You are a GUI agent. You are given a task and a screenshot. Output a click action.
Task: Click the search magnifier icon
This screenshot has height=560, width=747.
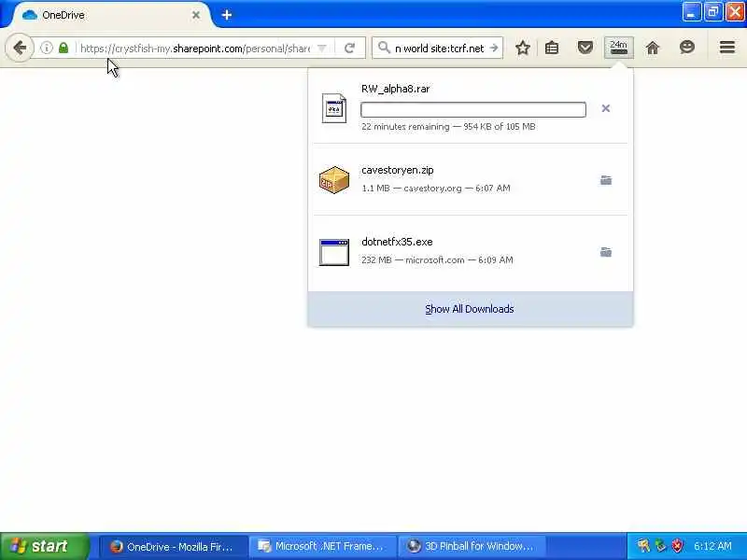pyautogui.click(x=384, y=48)
